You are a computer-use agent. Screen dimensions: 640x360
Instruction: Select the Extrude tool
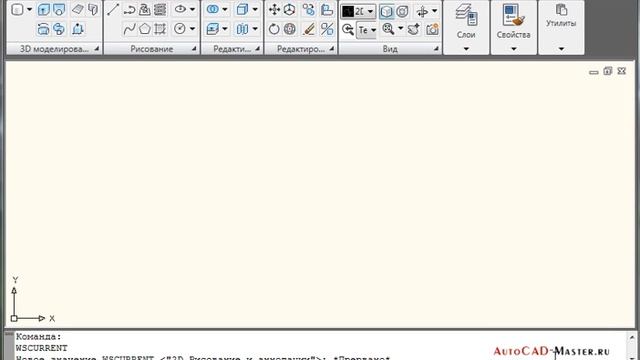click(44, 9)
